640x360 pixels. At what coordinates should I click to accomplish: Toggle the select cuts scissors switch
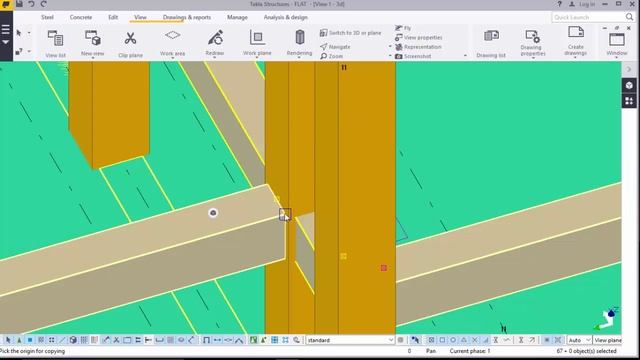(x=116, y=340)
